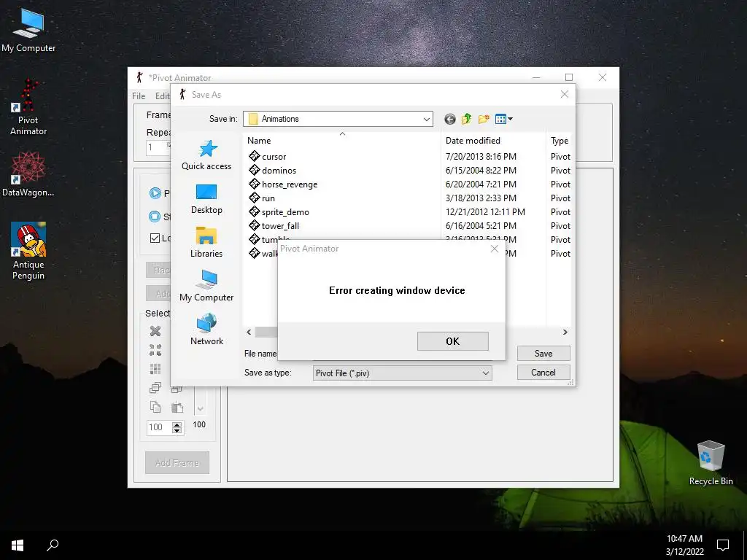Select the run animation file
The image size is (747, 560).
point(268,198)
